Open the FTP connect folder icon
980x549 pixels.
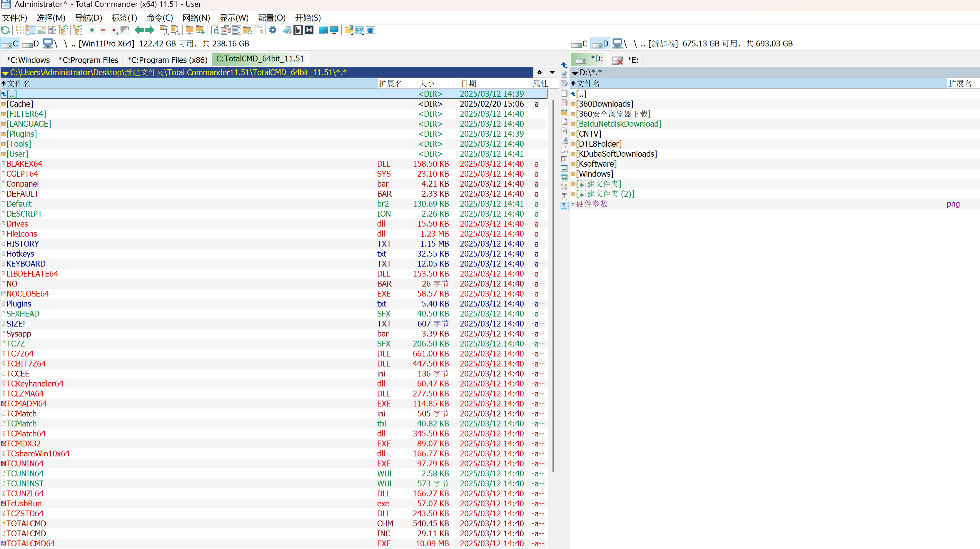[189, 30]
